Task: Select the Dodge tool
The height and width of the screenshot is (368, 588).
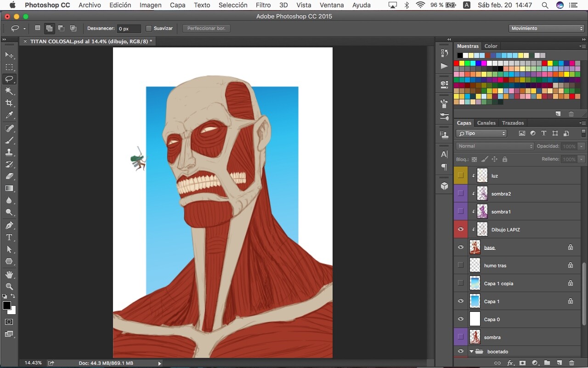Action: [x=9, y=212]
